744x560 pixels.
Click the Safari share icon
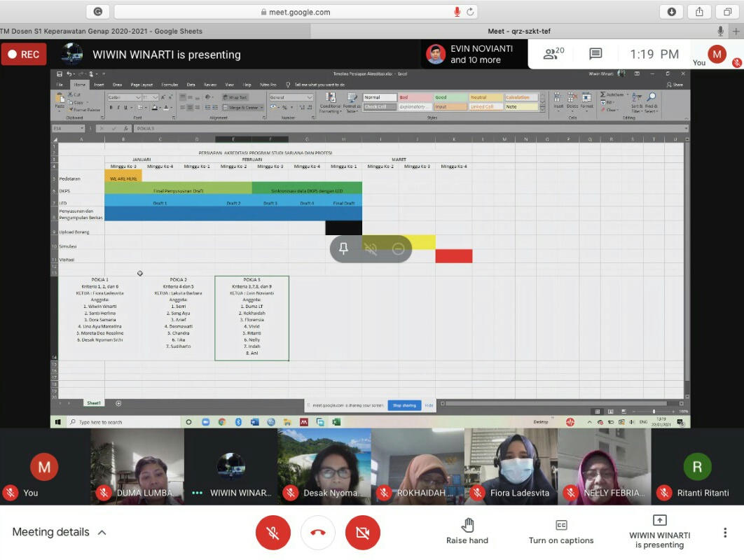pyautogui.click(x=699, y=12)
